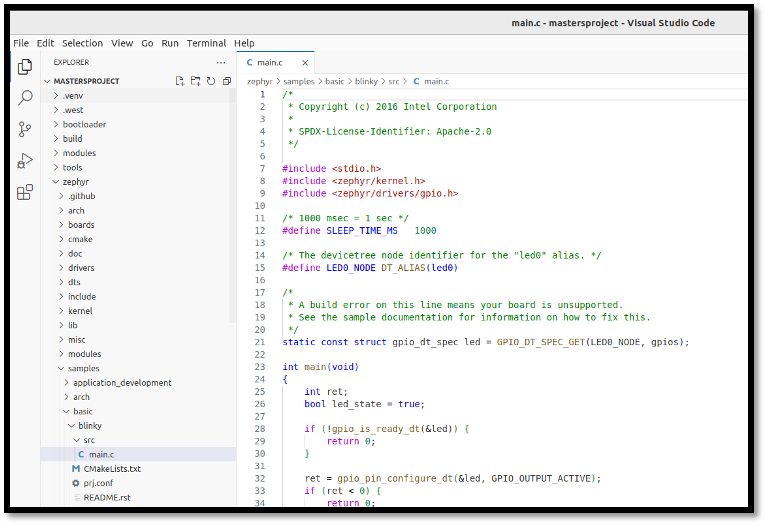
Task: Open the Run menu
Action: pyautogui.click(x=170, y=43)
